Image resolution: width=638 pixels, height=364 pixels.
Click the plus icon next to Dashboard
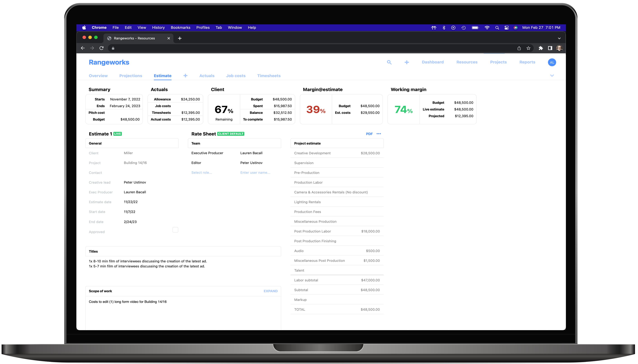point(407,62)
